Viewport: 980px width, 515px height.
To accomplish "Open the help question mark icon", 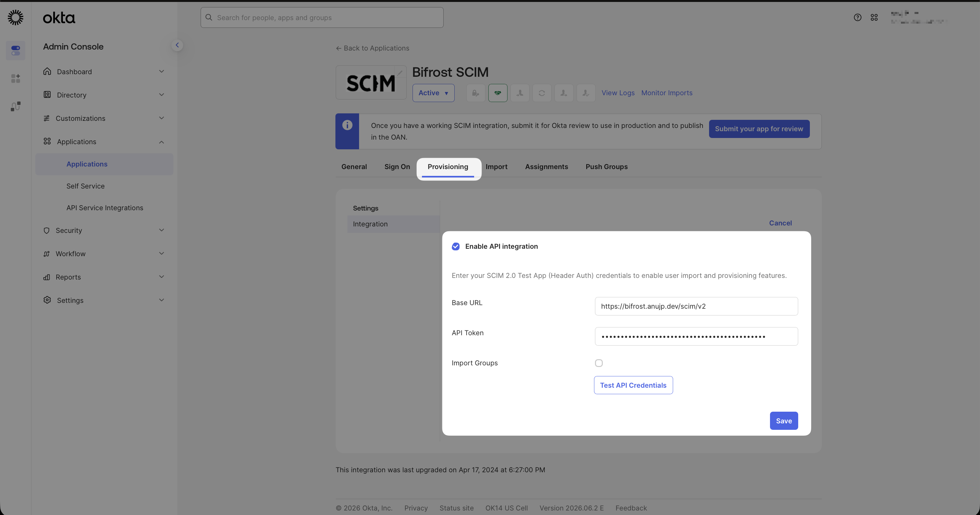I will (x=857, y=17).
